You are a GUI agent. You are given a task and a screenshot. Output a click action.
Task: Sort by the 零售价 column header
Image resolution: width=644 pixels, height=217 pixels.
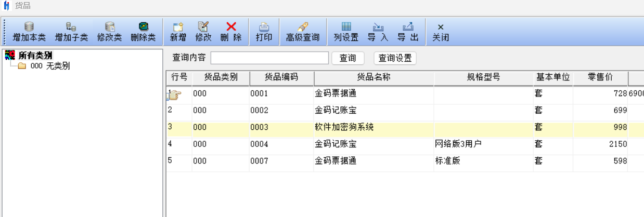pyautogui.click(x=600, y=77)
